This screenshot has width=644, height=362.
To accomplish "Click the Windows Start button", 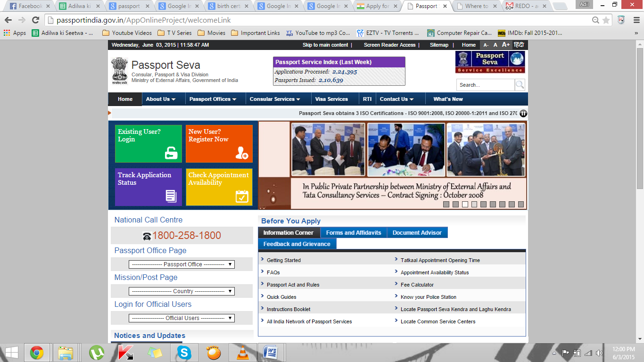I will (x=11, y=353).
